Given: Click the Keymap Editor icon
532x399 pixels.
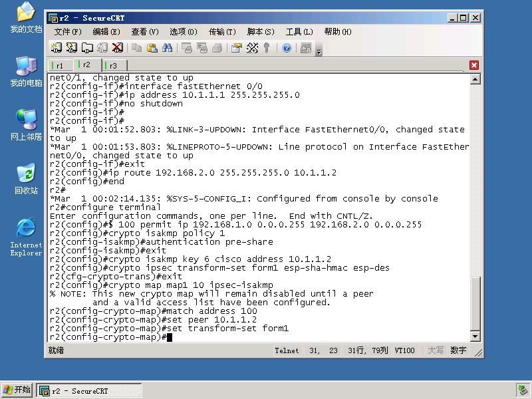Looking at the screenshot, I should 252,48.
